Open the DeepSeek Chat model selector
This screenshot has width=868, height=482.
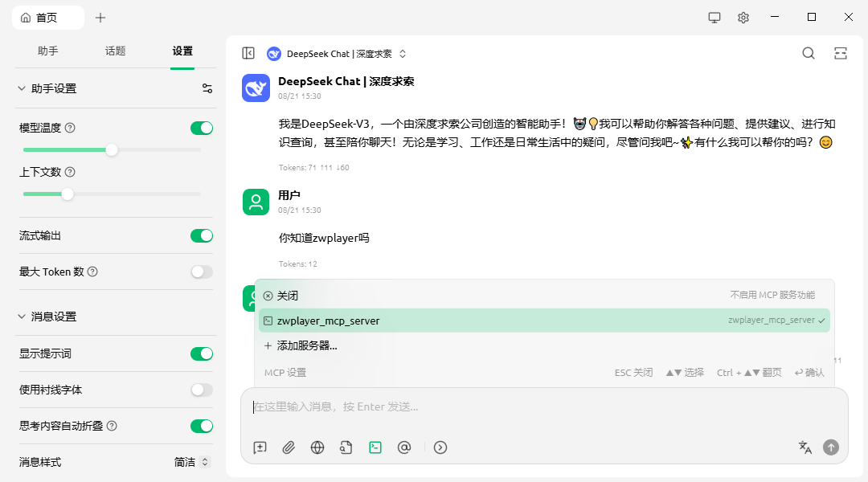337,54
